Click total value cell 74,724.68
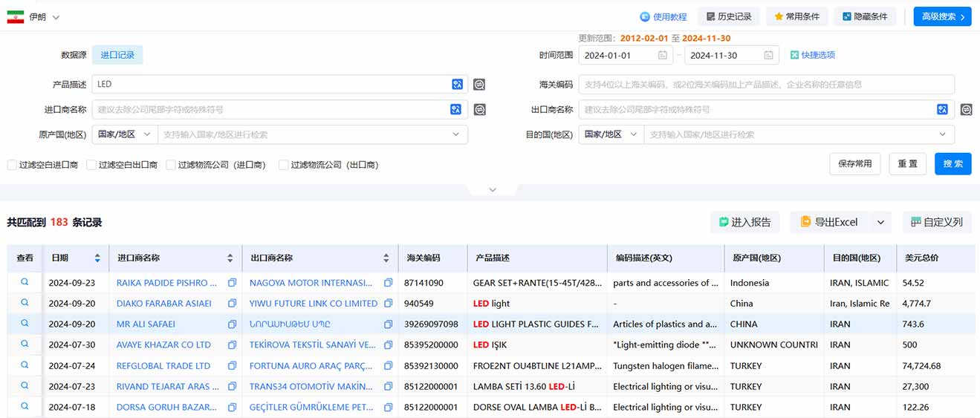Screen dimensions: 980x418 pos(921,366)
